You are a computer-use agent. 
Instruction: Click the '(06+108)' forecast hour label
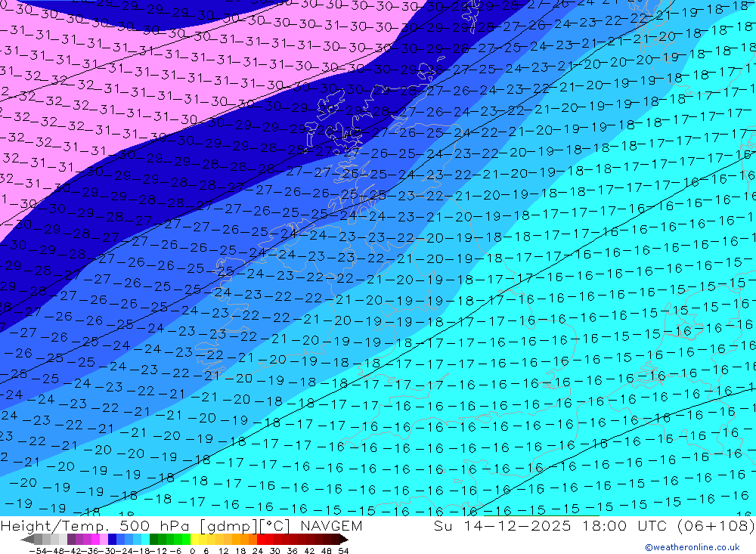[x=716, y=525]
